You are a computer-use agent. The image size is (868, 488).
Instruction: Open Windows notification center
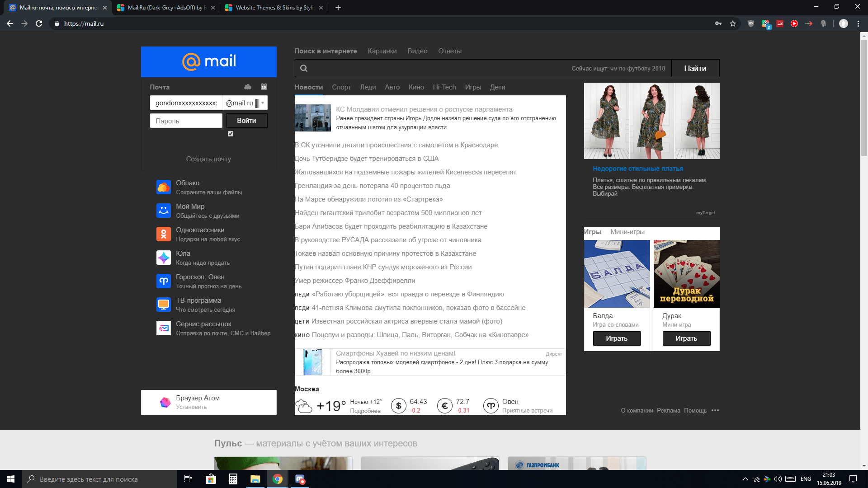[853, 479]
